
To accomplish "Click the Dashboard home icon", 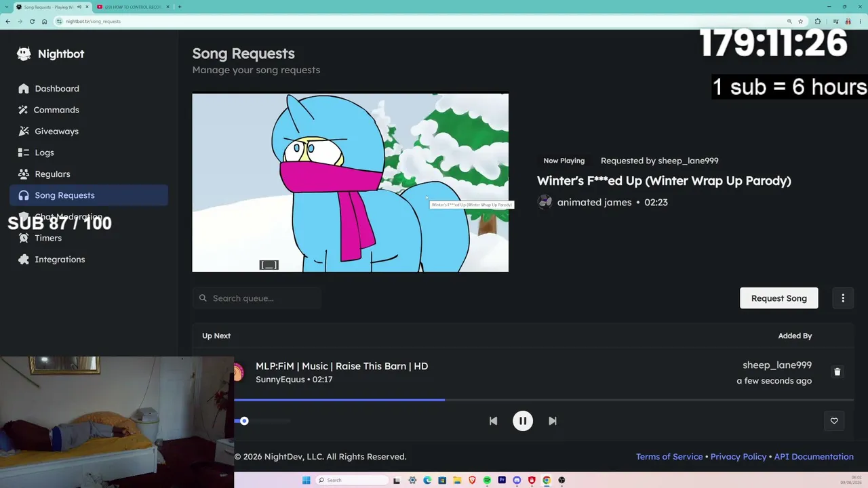I will pyautogui.click(x=24, y=88).
